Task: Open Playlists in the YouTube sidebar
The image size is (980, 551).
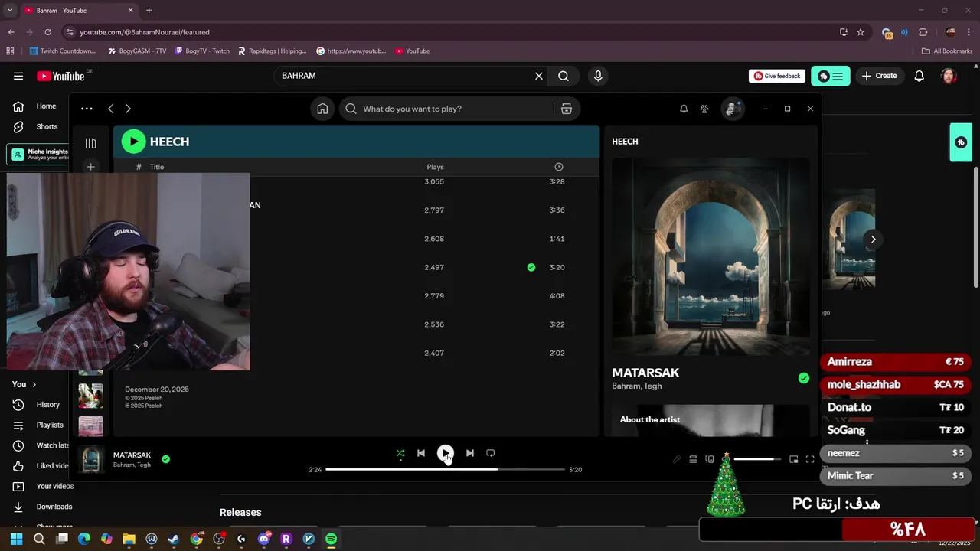Action: 38,425
